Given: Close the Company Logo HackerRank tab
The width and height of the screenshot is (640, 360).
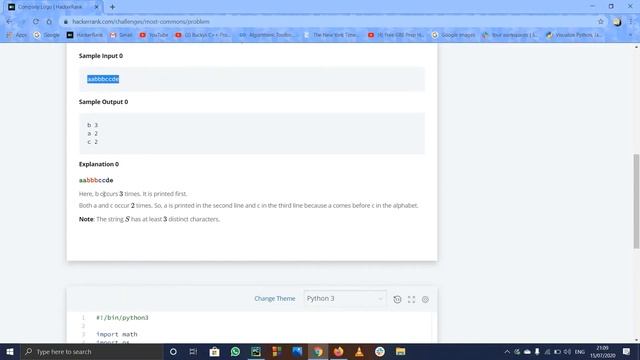Looking at the screenshot, I should (97, 7).
